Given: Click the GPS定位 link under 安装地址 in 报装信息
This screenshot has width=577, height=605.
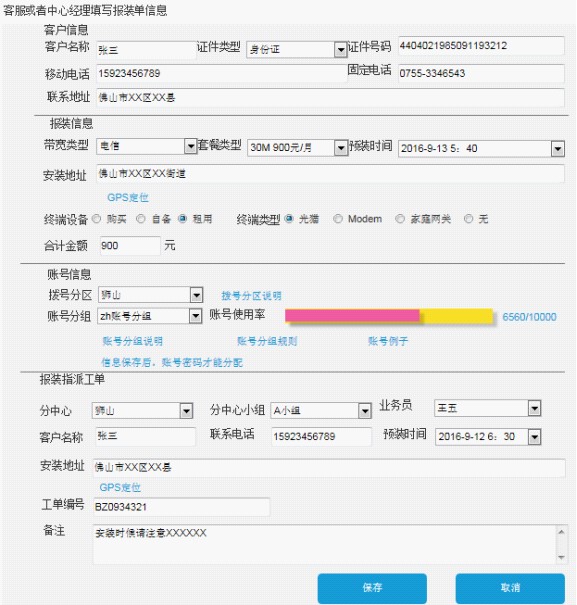Looking at the screenshot, I should click(x=128, y=198).
